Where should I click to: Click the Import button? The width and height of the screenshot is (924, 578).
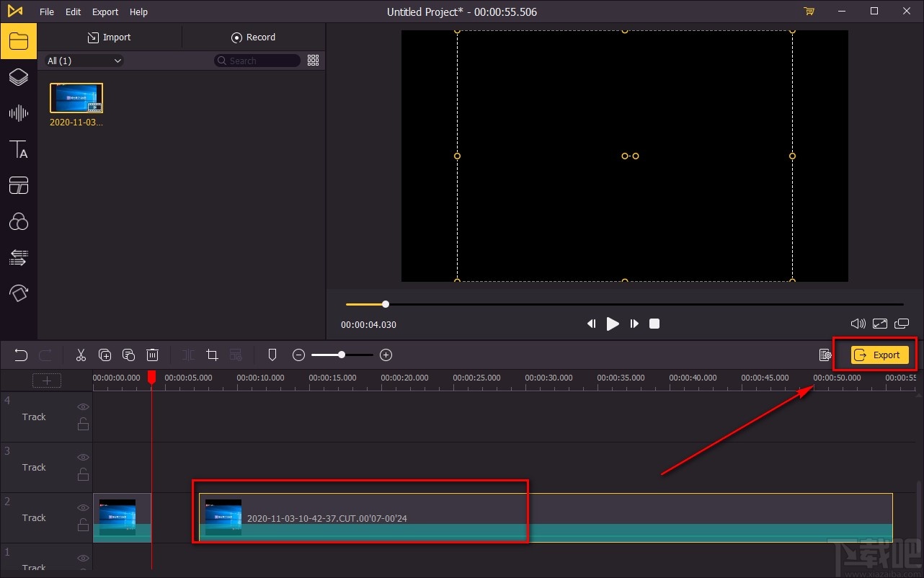click(x=110, y=37)
